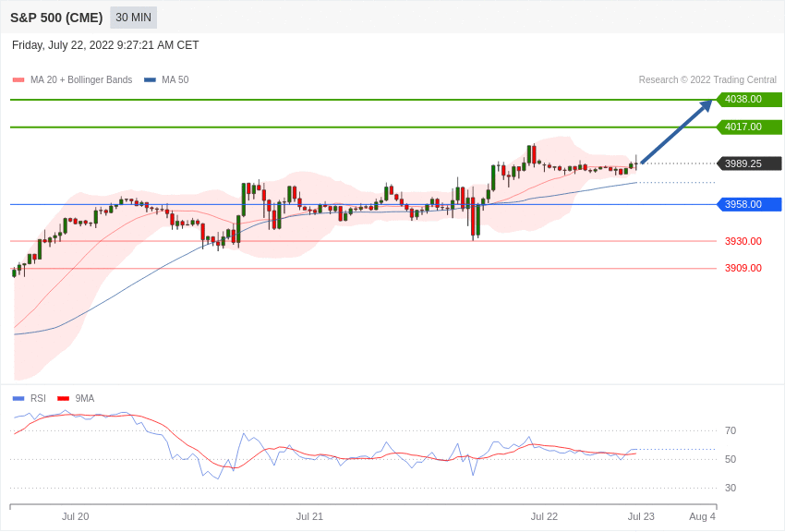Click the 4017.00 green resistance tag
Screen dimensions: 785x532
click(750, 127)
